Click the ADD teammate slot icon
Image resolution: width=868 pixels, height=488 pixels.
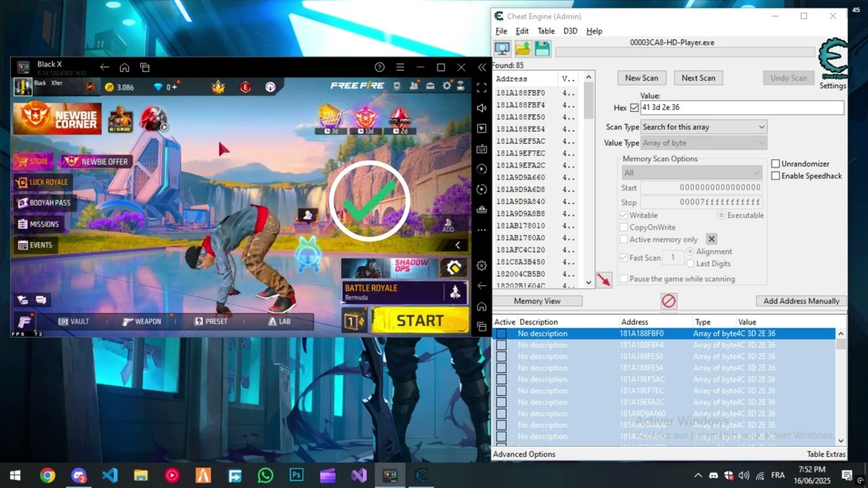pos(448,224)
